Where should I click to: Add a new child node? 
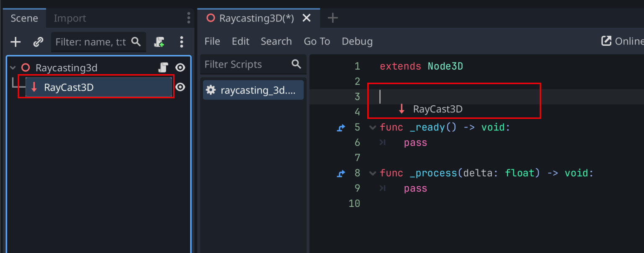tap(16, 42)
